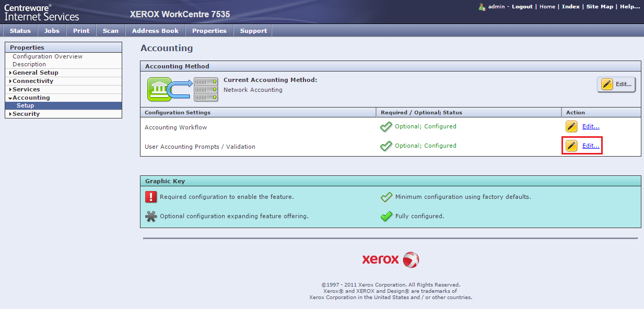Go to the Scan tab
644x309 pixels.
tap(110, 31)
